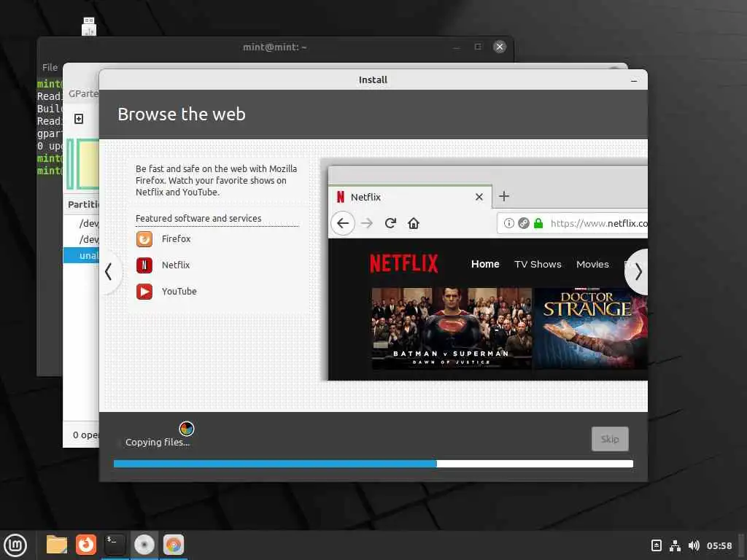Select the unallocated row in GParted
The width and height of the screenshot is (747, 560).
point(81,256)
